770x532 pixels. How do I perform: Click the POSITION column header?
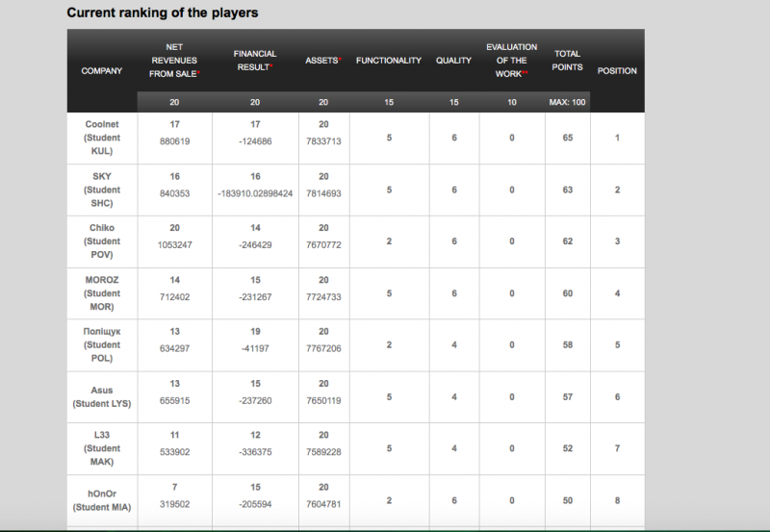(x=617, y=70)
